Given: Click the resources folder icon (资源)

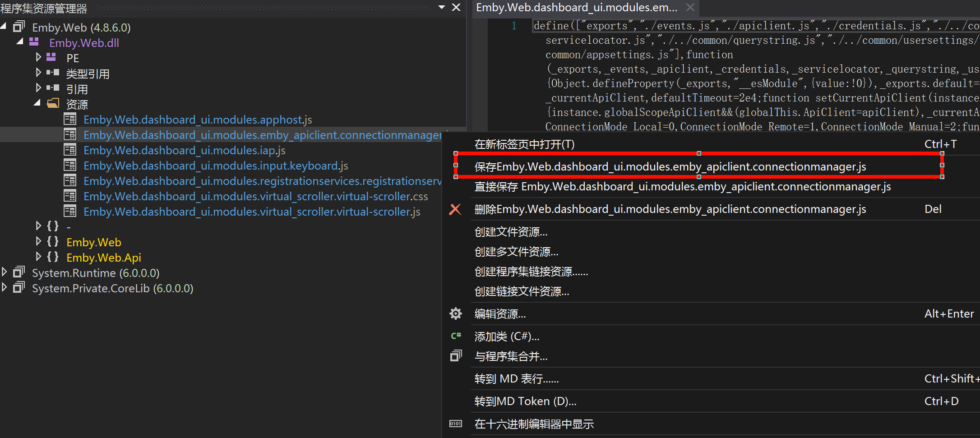Looking at the screenshot, I should 53,104.
